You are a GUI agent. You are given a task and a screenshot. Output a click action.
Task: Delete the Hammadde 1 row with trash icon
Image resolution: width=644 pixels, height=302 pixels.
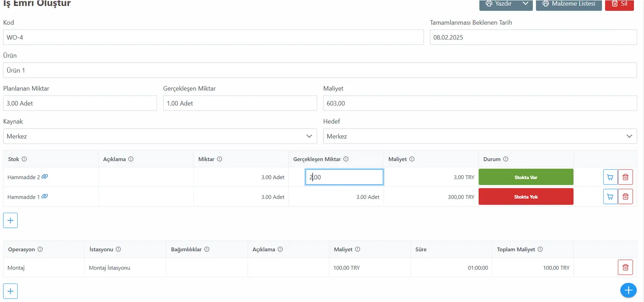[625, 197]
